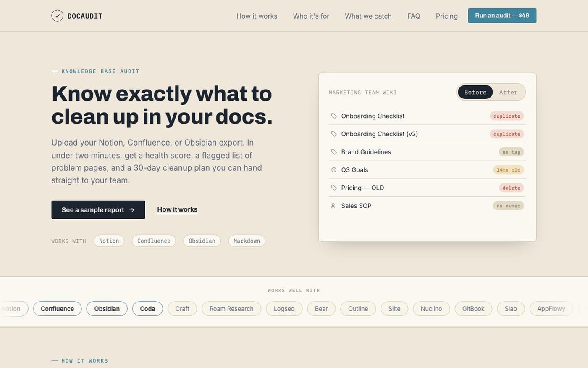
Task: Switch the wiki preview to After
Action: [x=508, y=92]
